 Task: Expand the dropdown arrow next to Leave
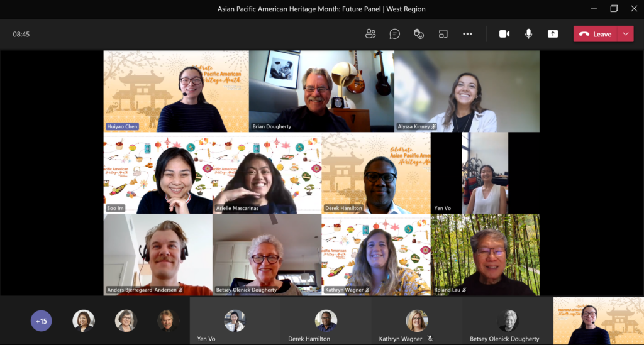pyautogui.click(x=625, y=34)
